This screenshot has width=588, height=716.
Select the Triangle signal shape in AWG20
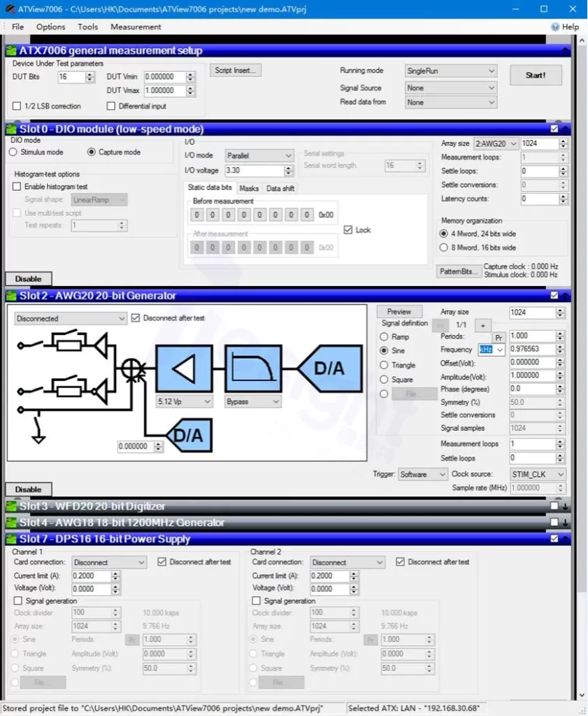(x=384, y=365)
